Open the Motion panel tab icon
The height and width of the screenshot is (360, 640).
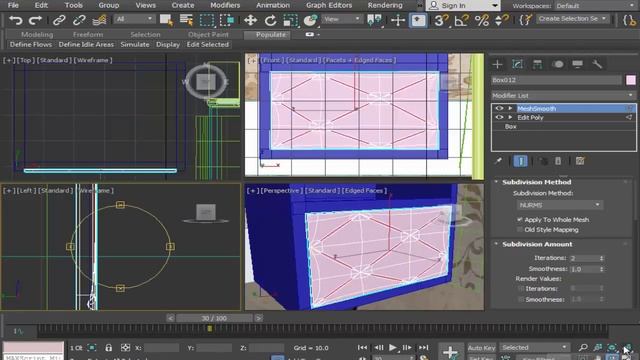pyautogui.click(x=558, y=64)
